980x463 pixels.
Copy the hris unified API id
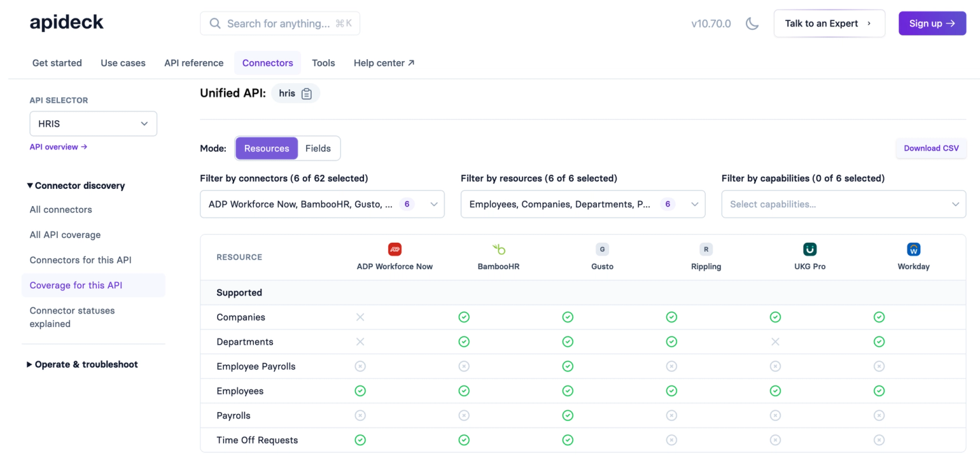[x=306, y=94]
